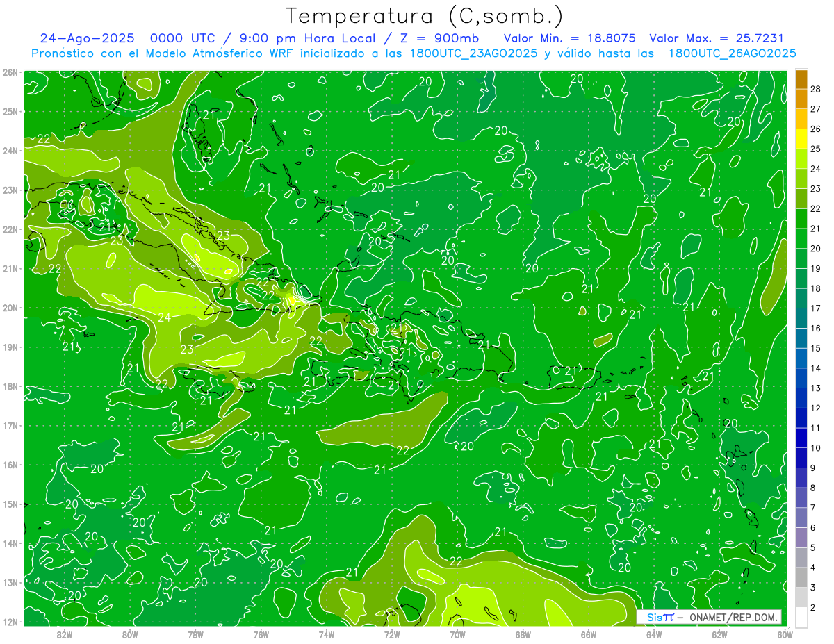Screen dimensions: 834x644
Task: Click the 76W longitude axis label
Action: (x=261, y=634)
